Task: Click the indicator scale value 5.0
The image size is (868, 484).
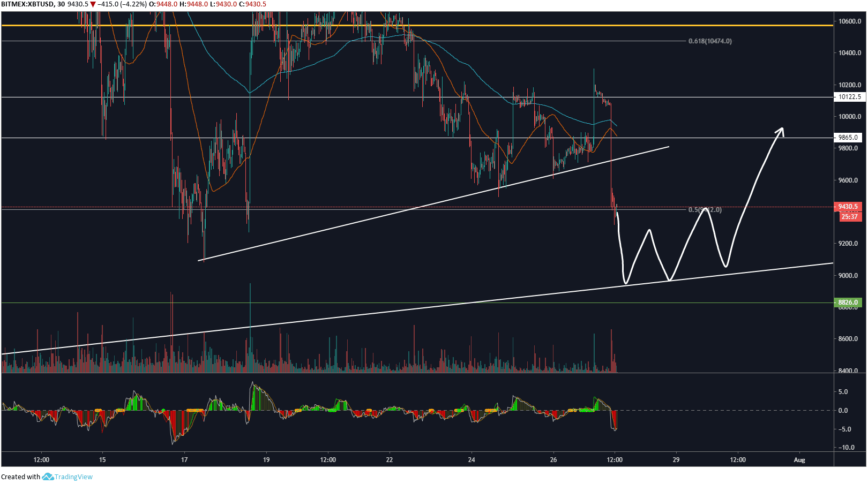Action: [843, 392]
